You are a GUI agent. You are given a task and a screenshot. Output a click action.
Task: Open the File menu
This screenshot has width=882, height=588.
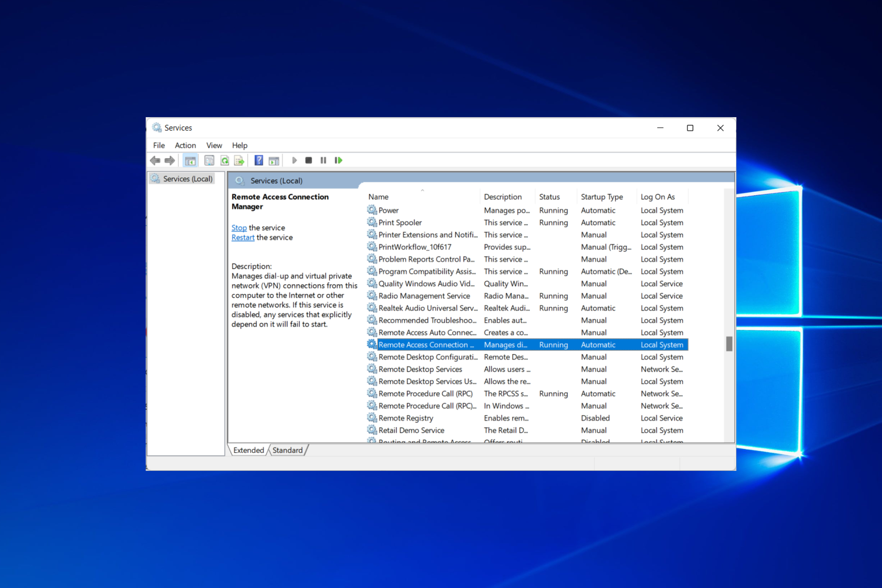point(159,145)
